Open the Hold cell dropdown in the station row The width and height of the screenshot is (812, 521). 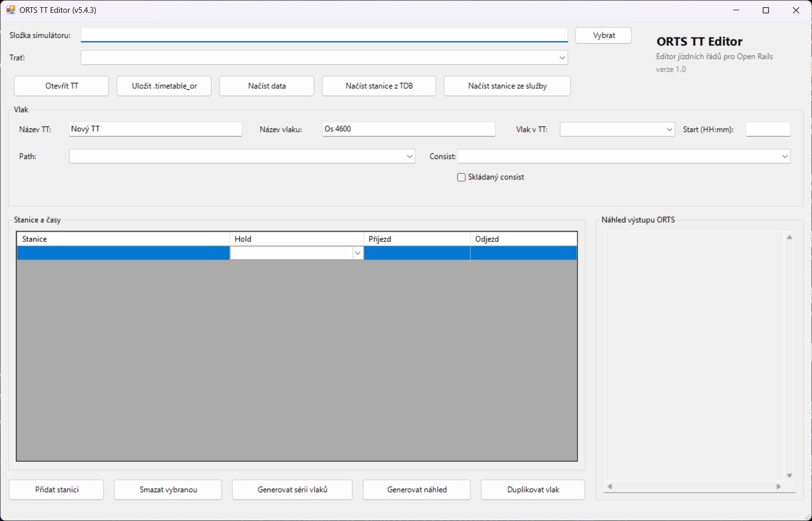[358, 253]
